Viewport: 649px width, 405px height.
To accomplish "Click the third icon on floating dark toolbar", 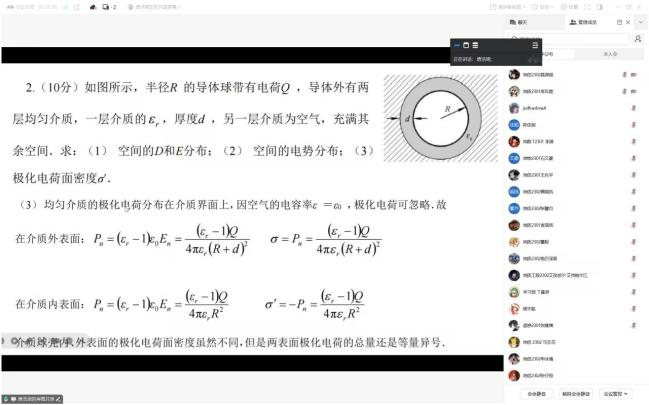I will click(x=475, y=45).
